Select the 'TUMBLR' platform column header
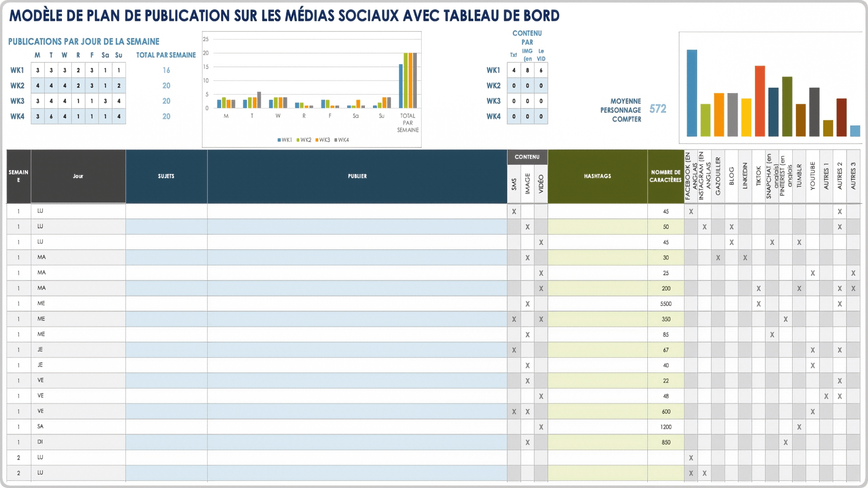This screenshot has height=488, width=868. click(x=799, y=176)
